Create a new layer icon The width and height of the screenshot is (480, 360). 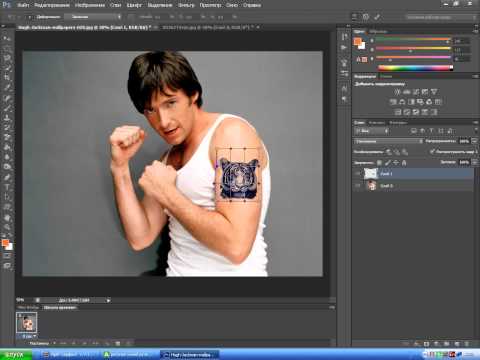(x=456, y=344)
